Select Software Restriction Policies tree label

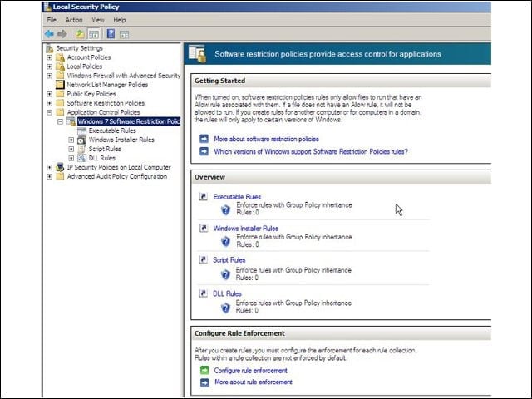pos(106,103)
